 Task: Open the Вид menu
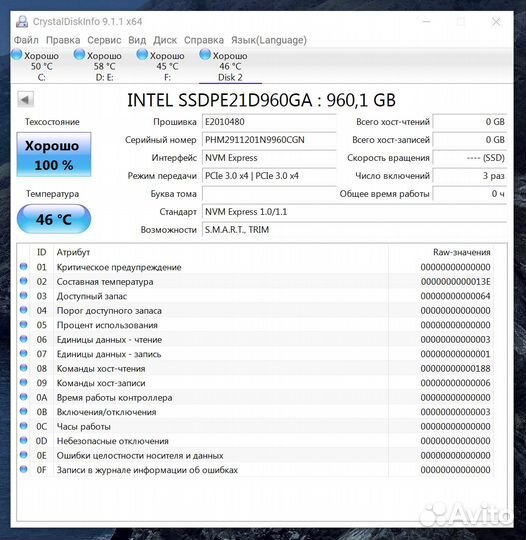point(137,40)
